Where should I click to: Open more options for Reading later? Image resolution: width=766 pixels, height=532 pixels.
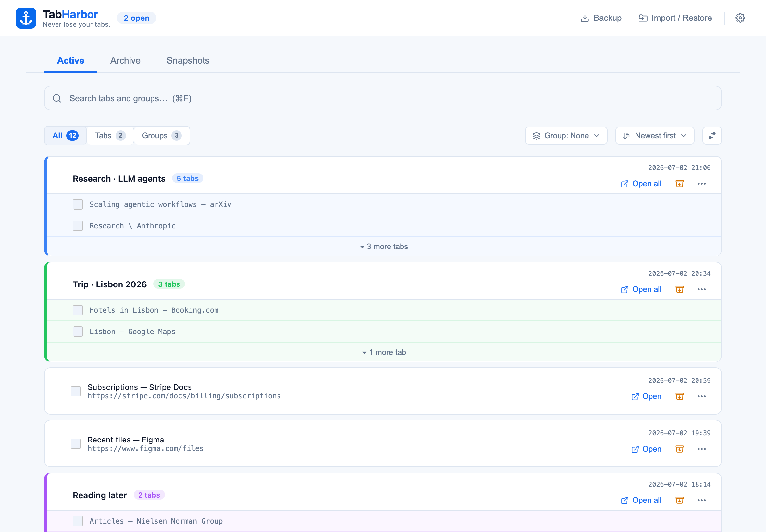click(702, 500)
